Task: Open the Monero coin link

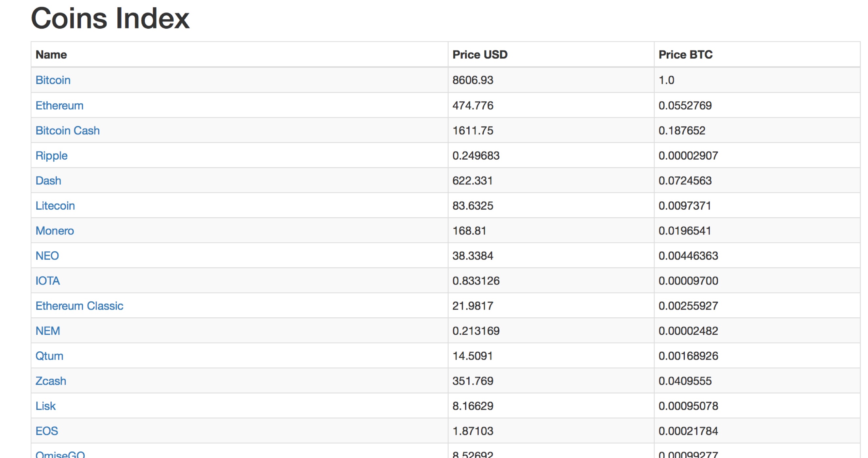Action: pos(55,231)
